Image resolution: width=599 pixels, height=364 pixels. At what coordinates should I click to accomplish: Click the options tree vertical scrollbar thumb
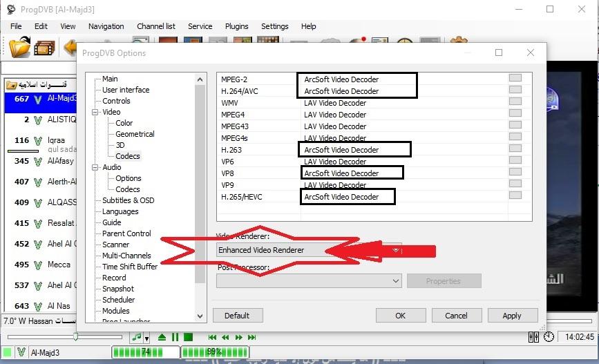[200, 184]
